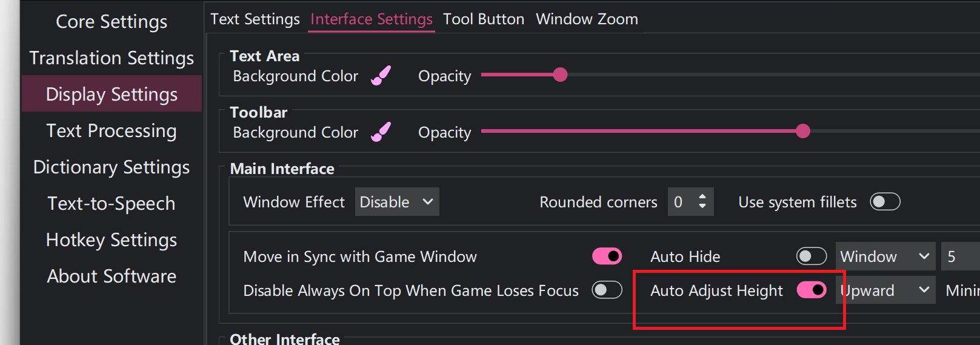Expand the Auto Hide Window dropdown
This screenshot has height=345, width=980.
pos(884,256)
